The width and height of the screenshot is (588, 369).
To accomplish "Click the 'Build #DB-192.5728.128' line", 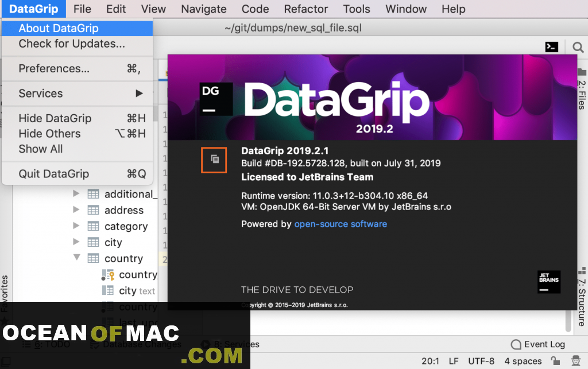I will click(341, 164).
